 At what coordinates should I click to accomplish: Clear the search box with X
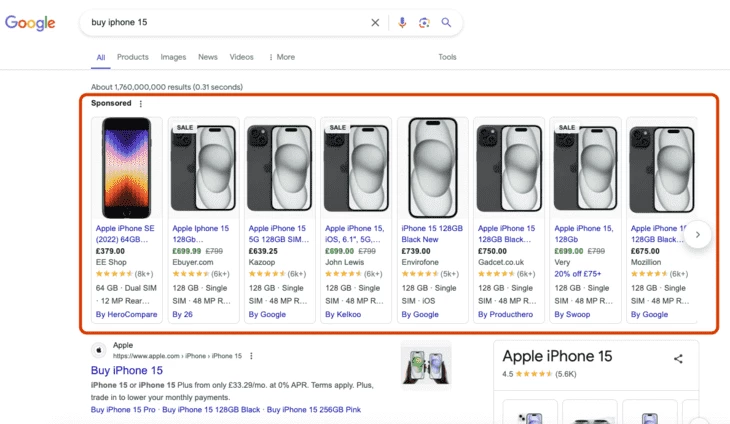[x=375, y=22]
